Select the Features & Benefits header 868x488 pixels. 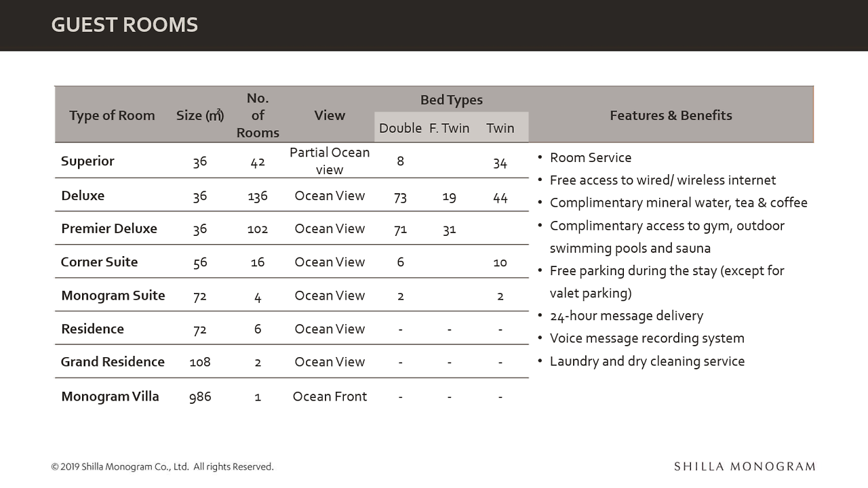(x=671, y=115)
